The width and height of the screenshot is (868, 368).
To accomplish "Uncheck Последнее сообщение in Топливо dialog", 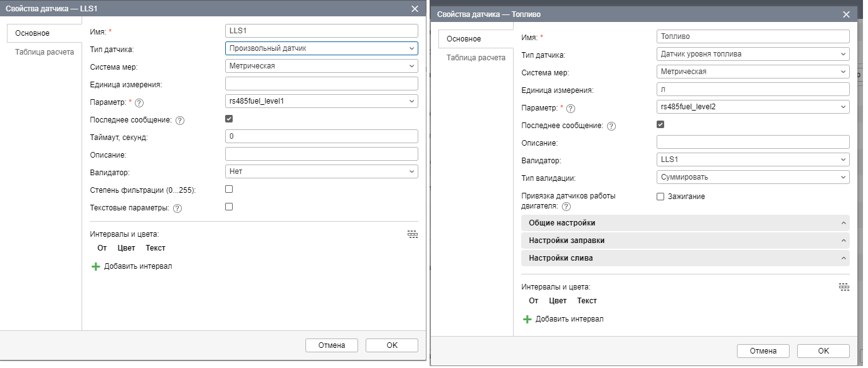I will [660, 124].
